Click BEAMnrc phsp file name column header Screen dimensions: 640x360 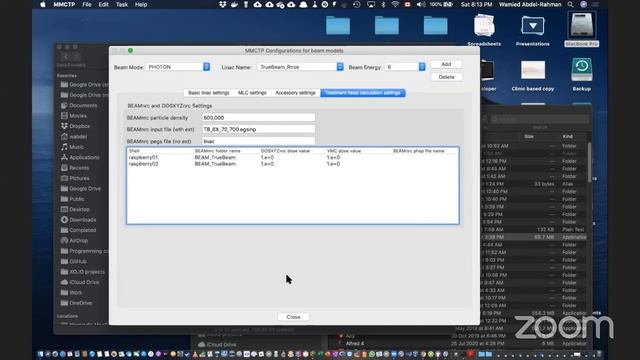[418, 151]
